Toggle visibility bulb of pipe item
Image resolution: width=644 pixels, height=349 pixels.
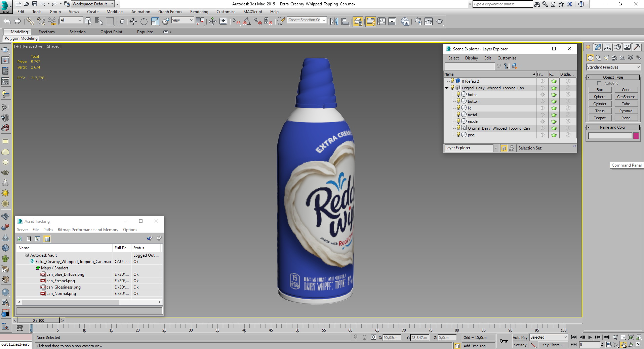coord(458,135)
